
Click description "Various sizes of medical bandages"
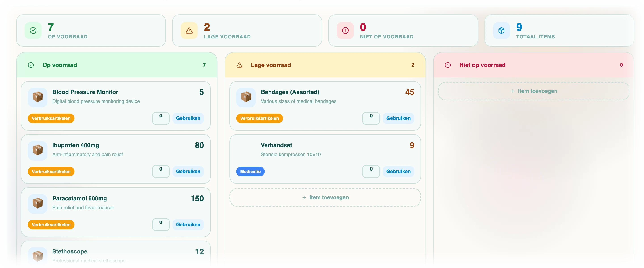tap(299, 101)
